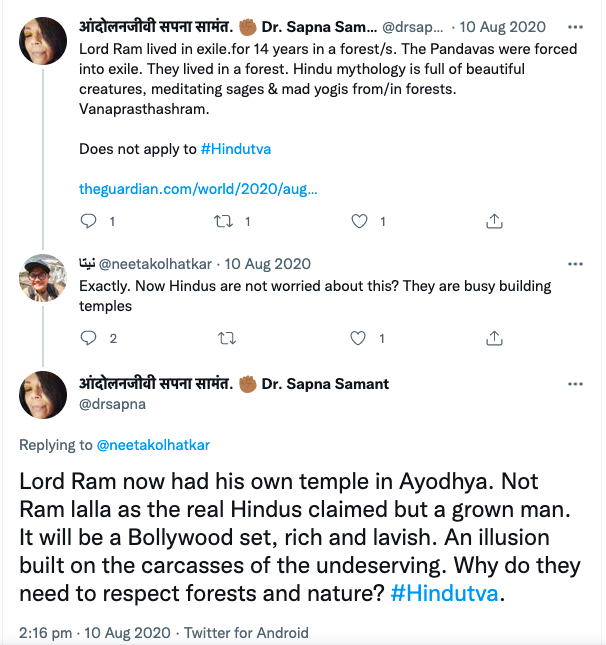Screen dimensions: 606x645
Task: Open @drsapna handle under main tweet author
Action: (110, 406)
